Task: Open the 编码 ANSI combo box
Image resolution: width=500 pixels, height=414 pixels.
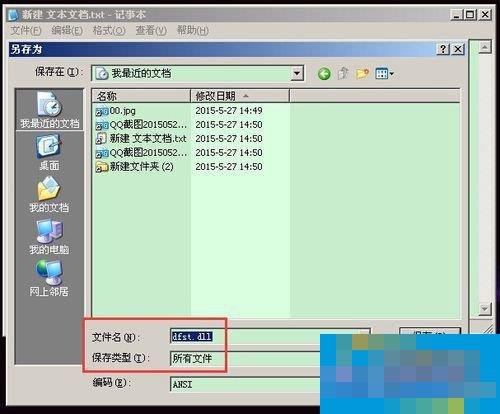Action: 245,384
